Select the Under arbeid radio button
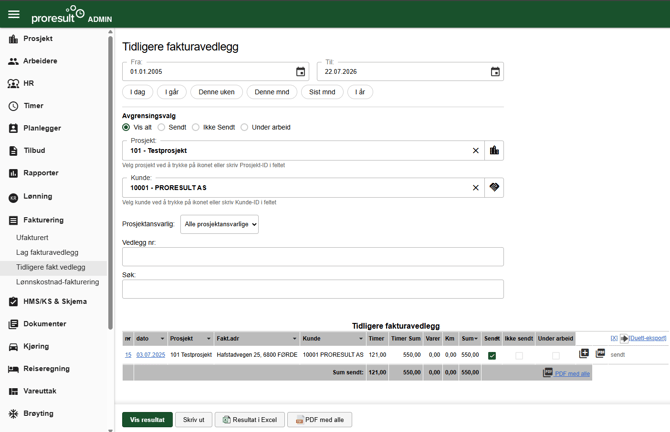 click(x=244, y=127)
